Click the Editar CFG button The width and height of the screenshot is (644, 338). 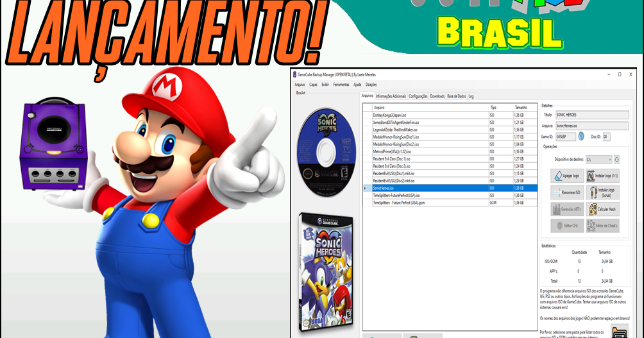(567, 226)
